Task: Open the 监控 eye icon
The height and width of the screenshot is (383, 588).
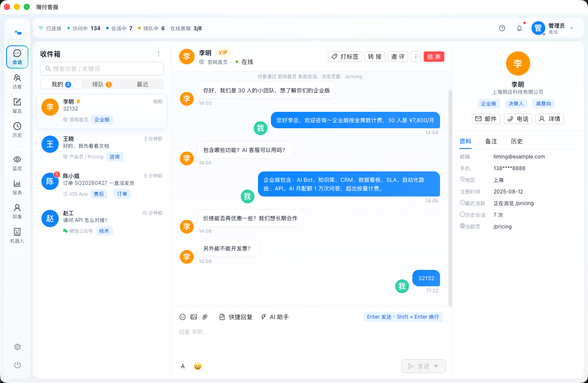Action: (17, 163)
